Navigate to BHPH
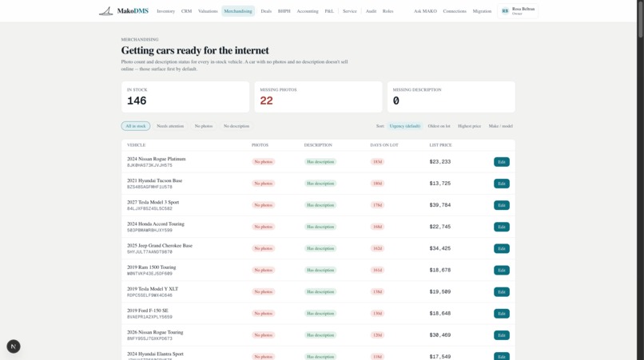The width and height of the screenshot is (644, 360). tap(284, 11)
